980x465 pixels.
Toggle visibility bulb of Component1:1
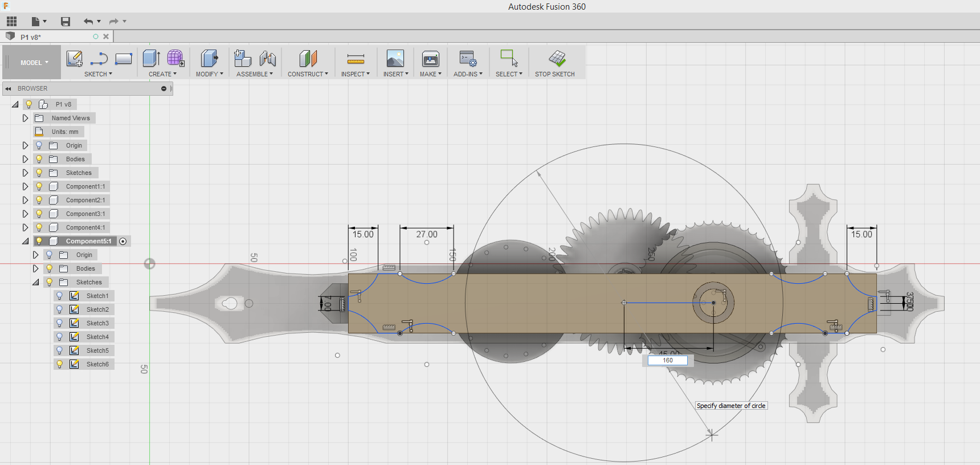[x=39, y=186]
